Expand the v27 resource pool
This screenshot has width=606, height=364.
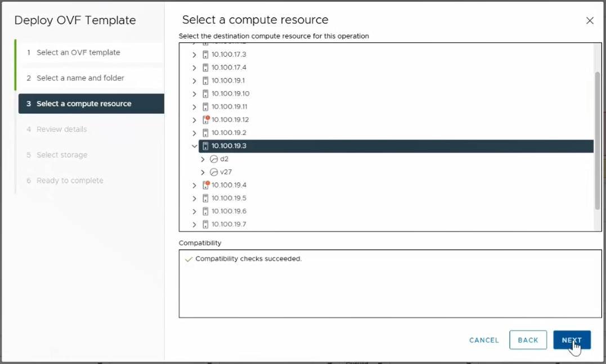(x=203, y=172)
